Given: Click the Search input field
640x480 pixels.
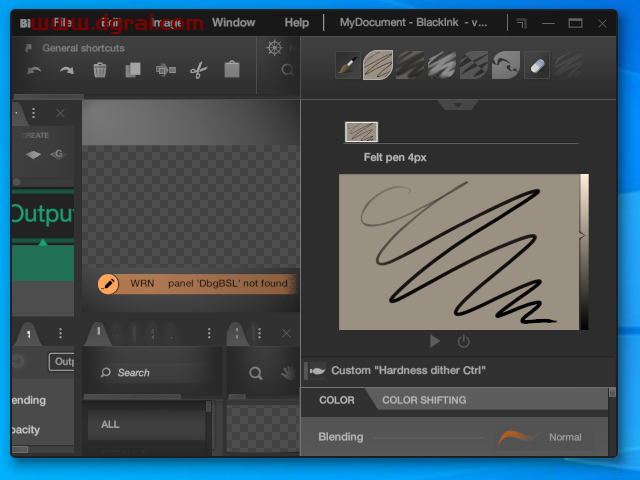Looking at the screenshot, I should point(150,373).
